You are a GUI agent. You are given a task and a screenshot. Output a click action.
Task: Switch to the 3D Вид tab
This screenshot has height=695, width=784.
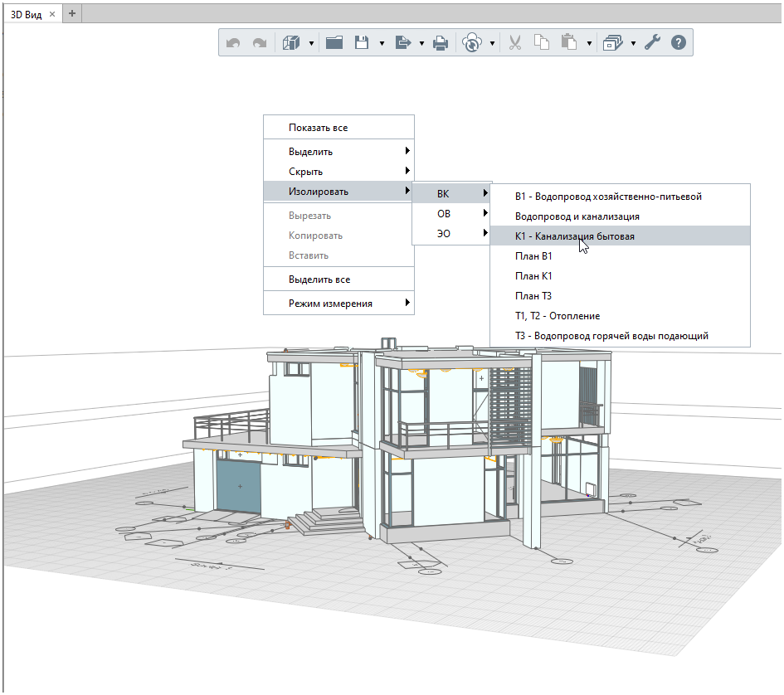[25, 15]
